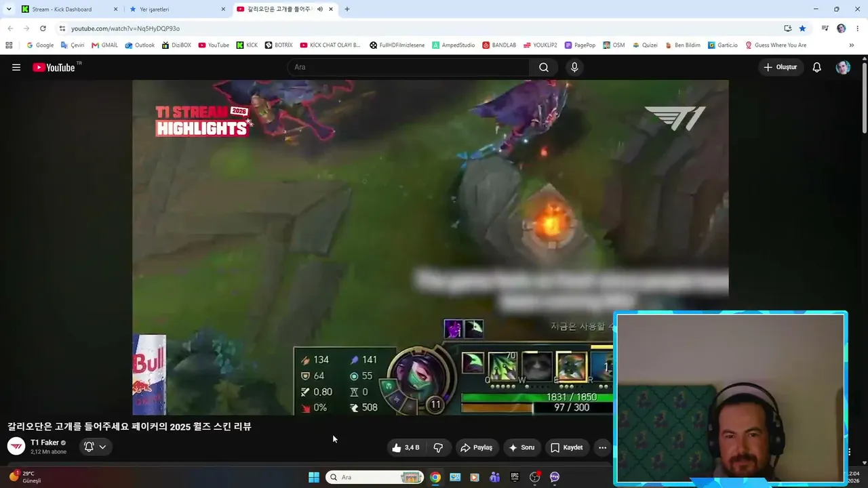Open Chrome apps grid in bookmarks bar
The width and height of the screenshot is (868, 488).
pos(9,45)
